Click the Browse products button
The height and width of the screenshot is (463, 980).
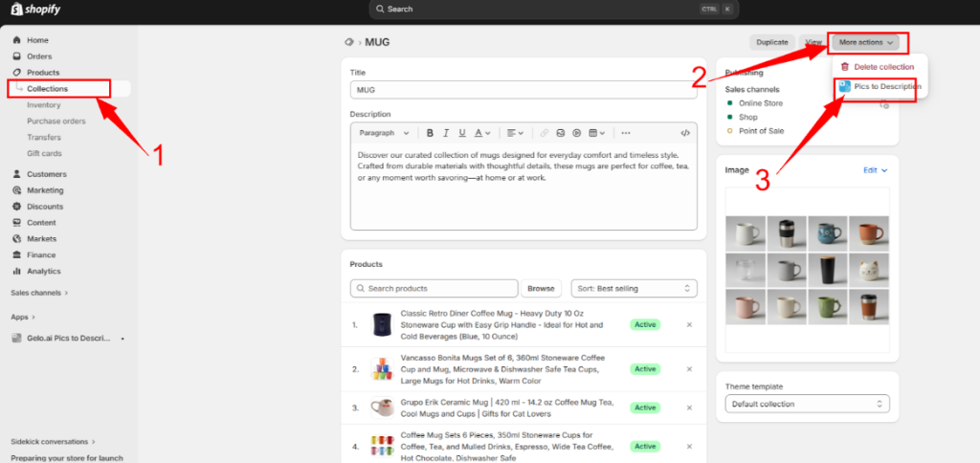[x=541, y=288]
